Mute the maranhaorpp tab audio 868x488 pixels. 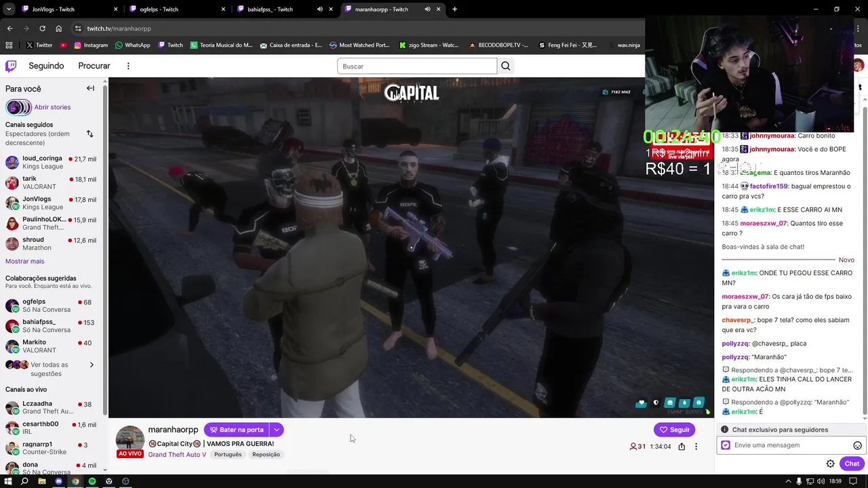point(427,9)
